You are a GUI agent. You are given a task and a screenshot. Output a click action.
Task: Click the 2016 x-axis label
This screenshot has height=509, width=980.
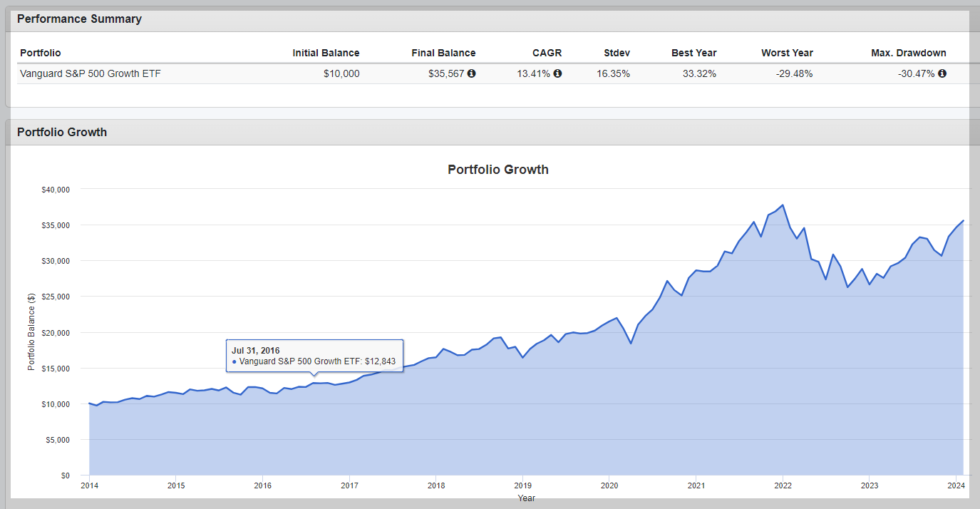tap(262, 486)
